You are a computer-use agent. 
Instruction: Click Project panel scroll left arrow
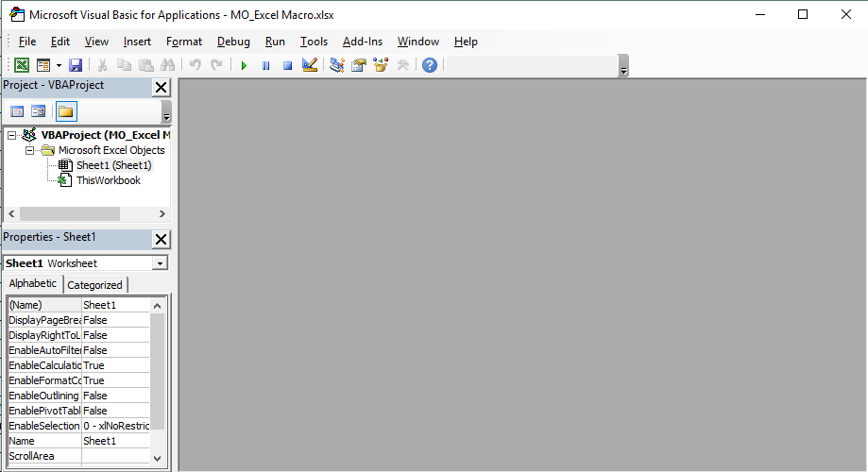coord(11,213)
